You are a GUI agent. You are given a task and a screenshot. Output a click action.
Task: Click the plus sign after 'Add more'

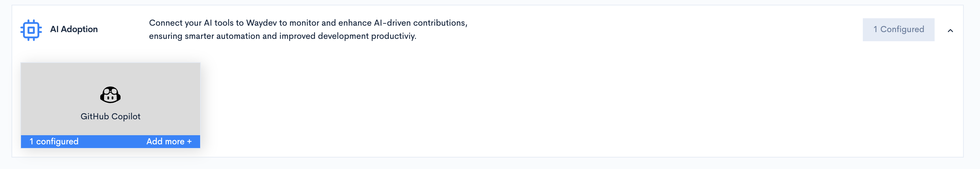coord(189,141)
